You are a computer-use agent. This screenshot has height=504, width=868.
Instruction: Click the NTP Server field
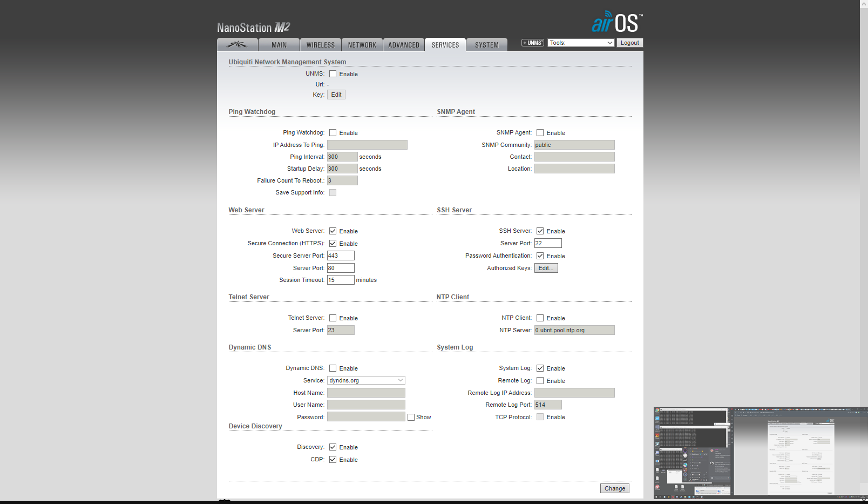(574, 330)
